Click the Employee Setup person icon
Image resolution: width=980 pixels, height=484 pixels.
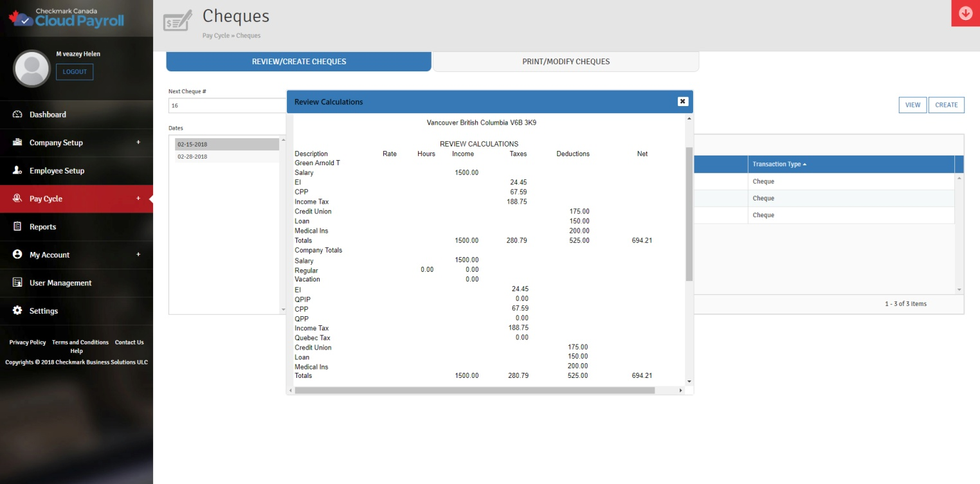[x=17, y=170]
